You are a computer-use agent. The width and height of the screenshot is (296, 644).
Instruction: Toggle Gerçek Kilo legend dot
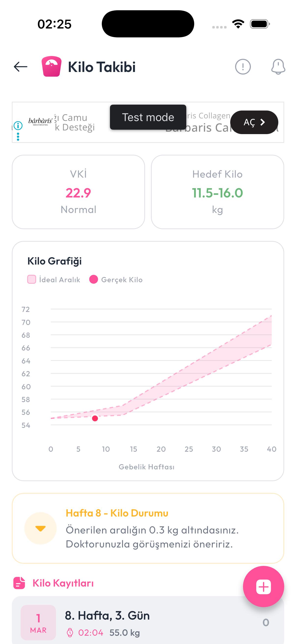click(x=94, y=280)
